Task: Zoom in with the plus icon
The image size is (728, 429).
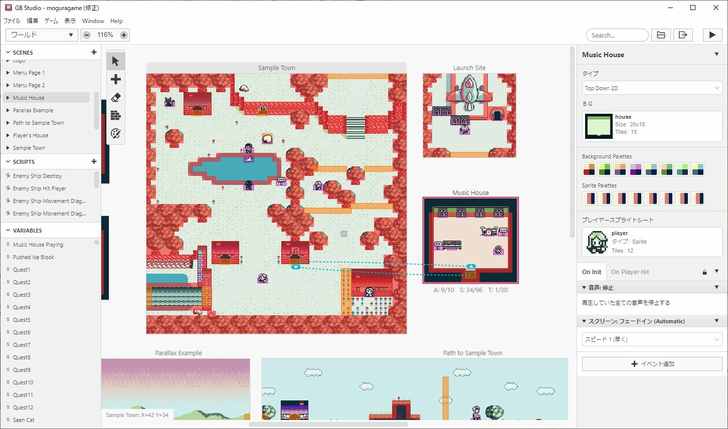Action: [124, 35]
